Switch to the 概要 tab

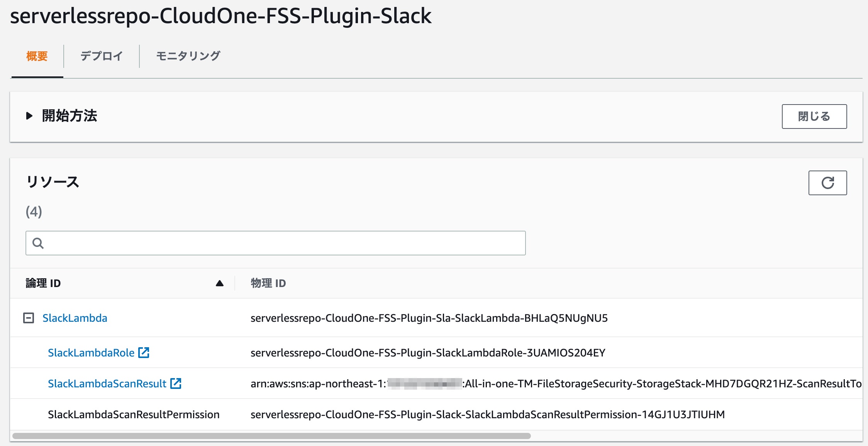point(37,56)
